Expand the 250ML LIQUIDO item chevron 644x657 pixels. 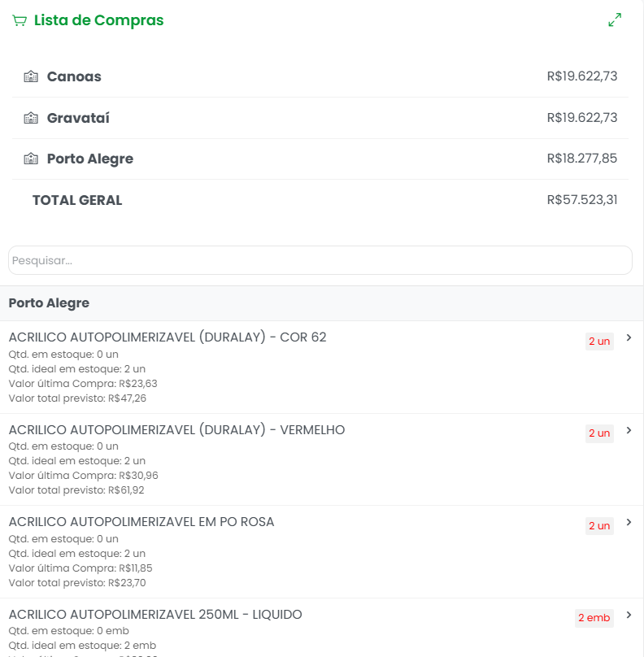tap(629, 616)
